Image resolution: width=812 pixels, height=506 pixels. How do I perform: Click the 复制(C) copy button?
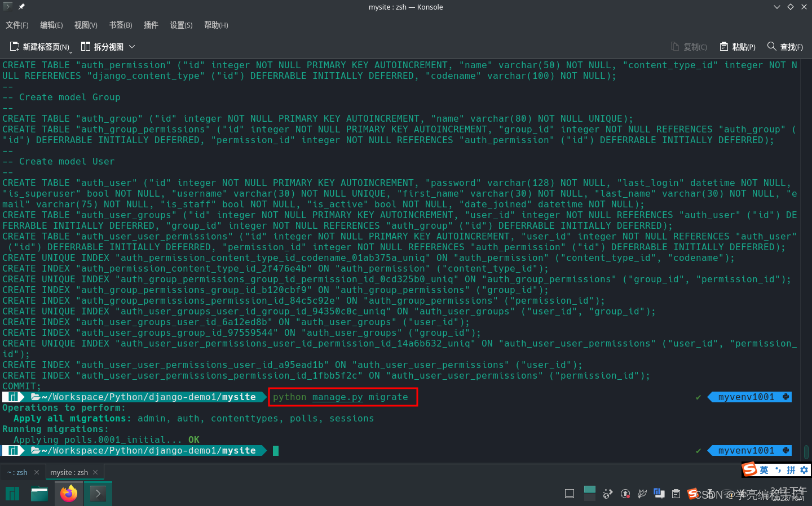point(689,47)
